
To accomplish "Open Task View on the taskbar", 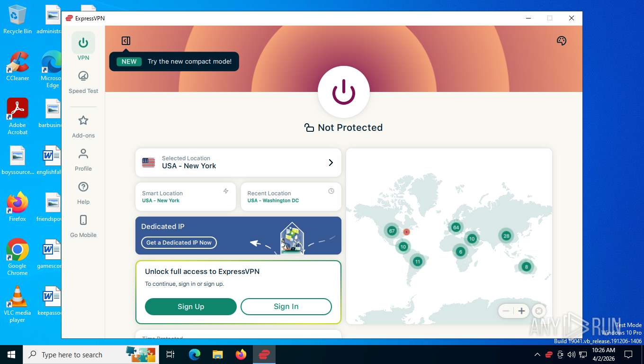I will click(x=170, y=355).
